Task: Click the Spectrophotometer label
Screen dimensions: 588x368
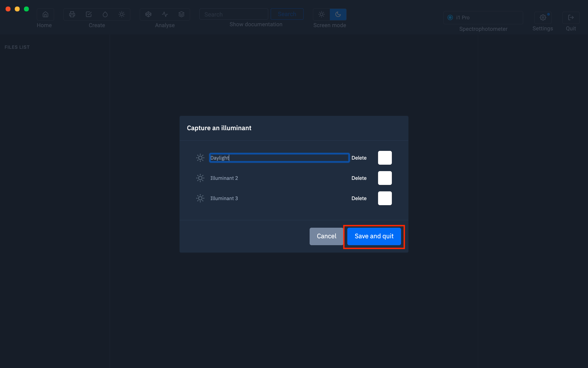Action: pos(483,29)
